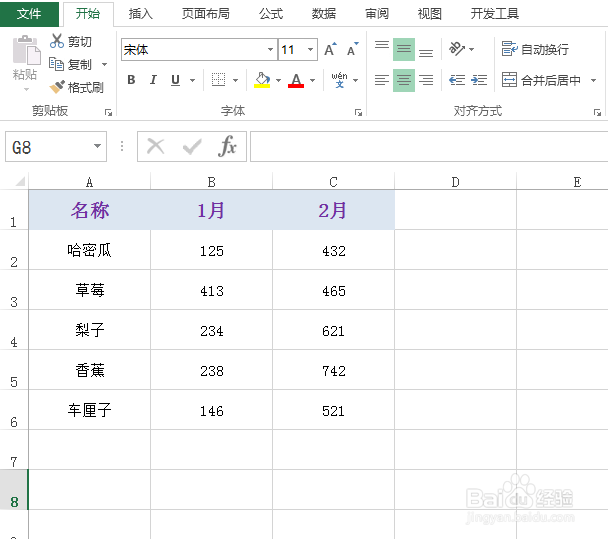Select cell containing 车厘子

89,409
